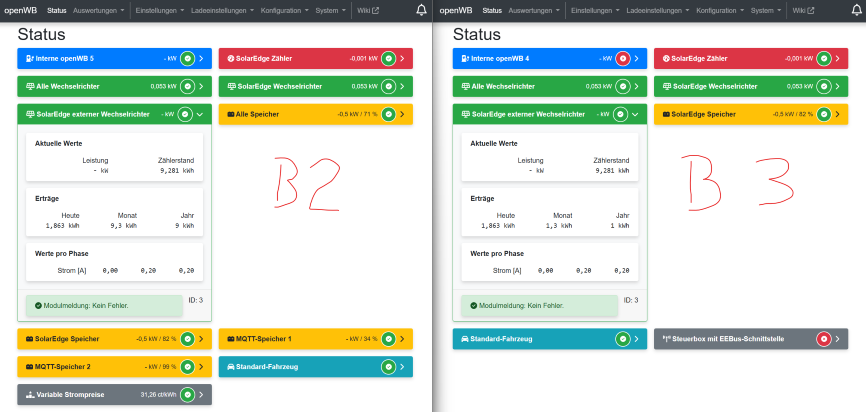866x412 pixels.
Task: Click charging station icon on Interne openWB 5
Action: tap(30, 59)
